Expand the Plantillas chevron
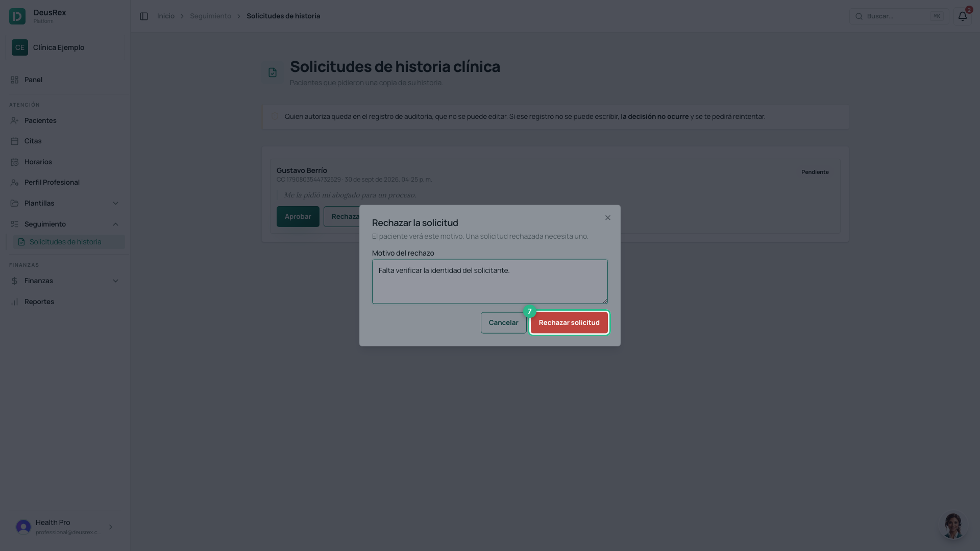 pos(115,204)
